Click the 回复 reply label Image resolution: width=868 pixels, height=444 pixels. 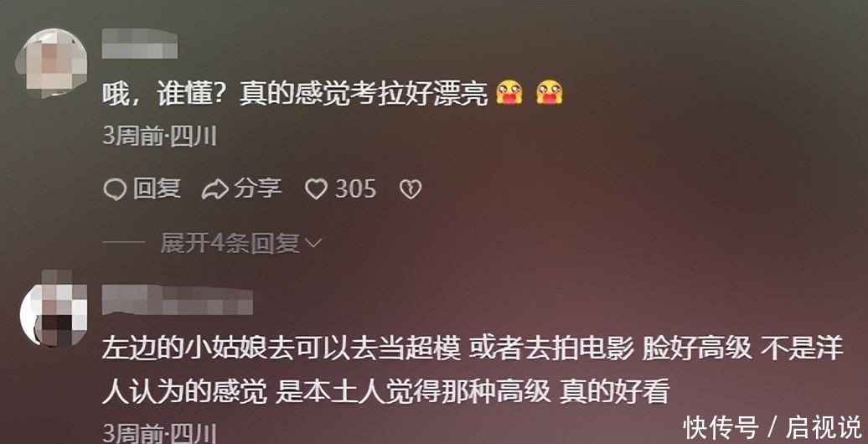coord(157,189)
